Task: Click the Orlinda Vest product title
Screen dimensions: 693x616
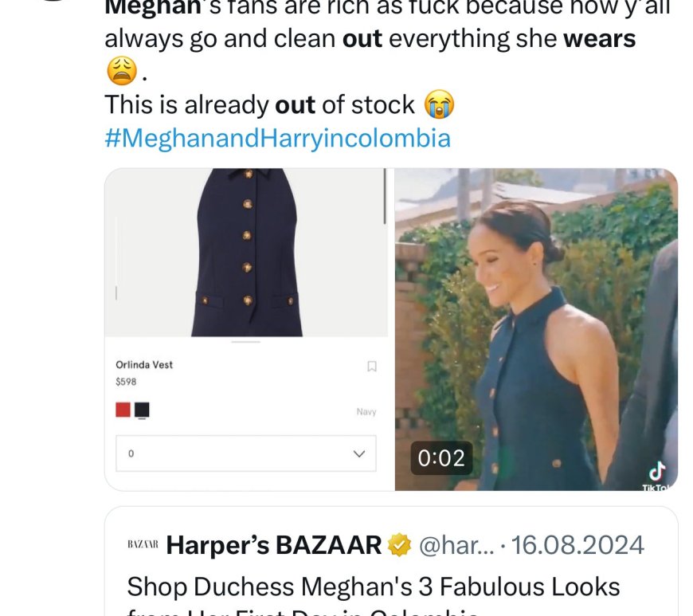Action: pyautogui.click(x=144, y=365)
